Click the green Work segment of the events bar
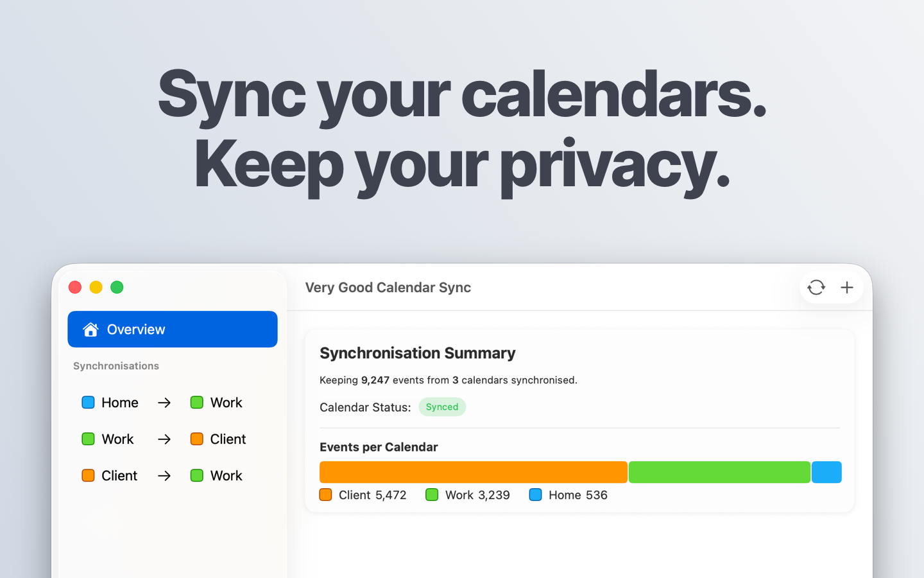 pos(719,472)
